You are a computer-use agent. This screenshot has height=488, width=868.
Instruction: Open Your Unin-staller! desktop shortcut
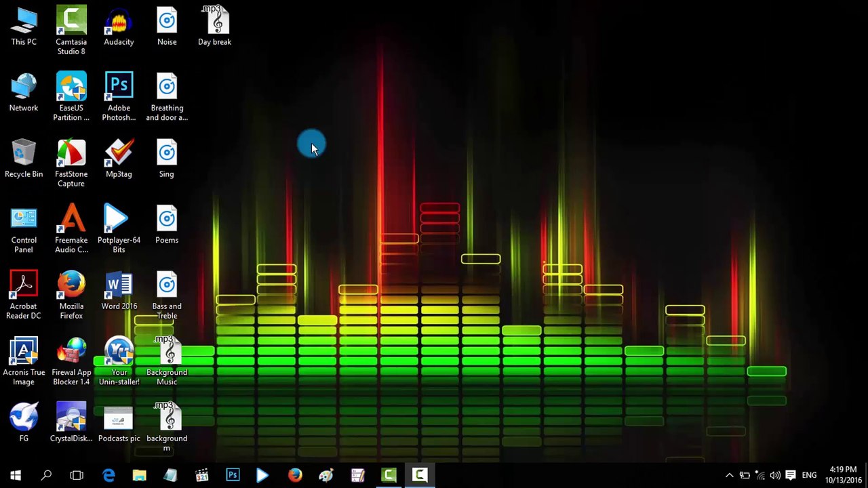pos(119,361)
